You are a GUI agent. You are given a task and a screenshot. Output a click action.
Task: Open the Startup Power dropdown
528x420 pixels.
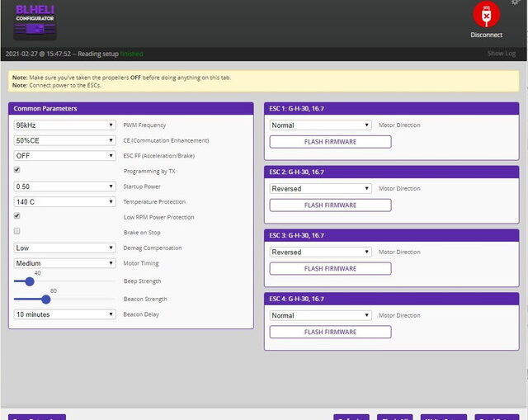point(64,186)
